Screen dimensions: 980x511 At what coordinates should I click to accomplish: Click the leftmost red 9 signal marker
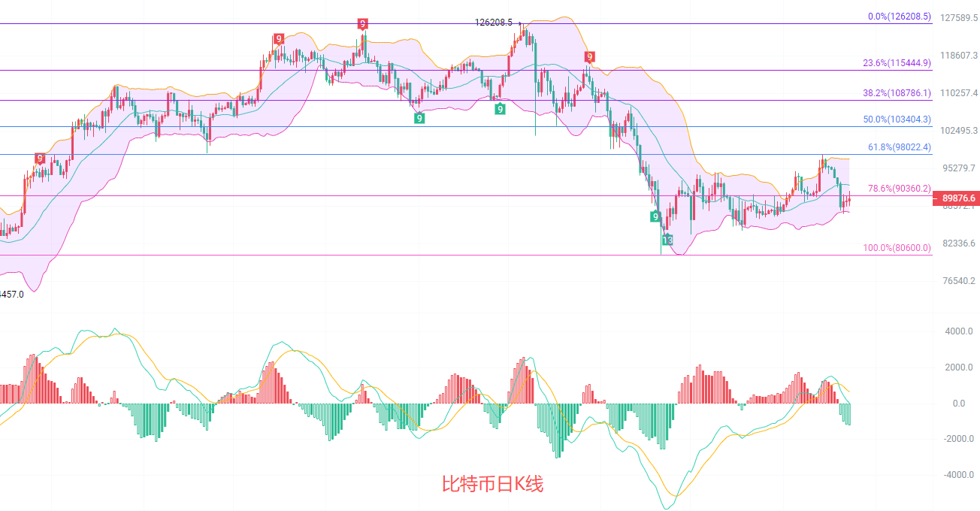click(40, 158)
